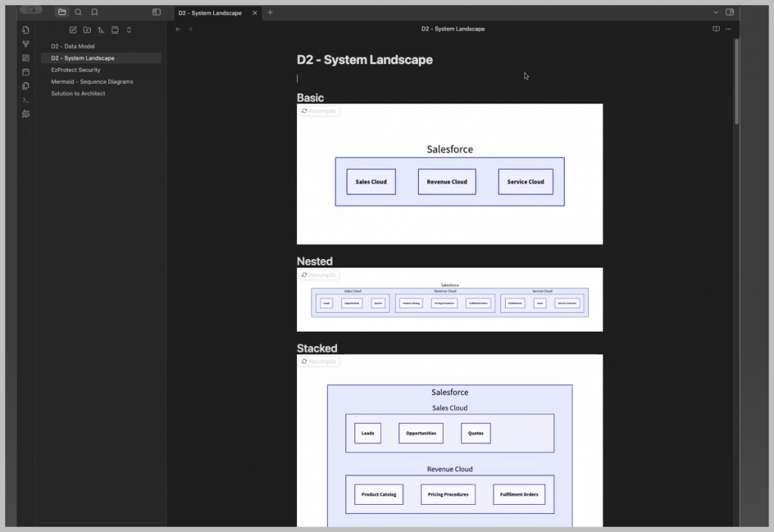Click Service Cloud box in Basic diagram
The image size is (774, 532).
pyautogui.click(x=525, y=181)
